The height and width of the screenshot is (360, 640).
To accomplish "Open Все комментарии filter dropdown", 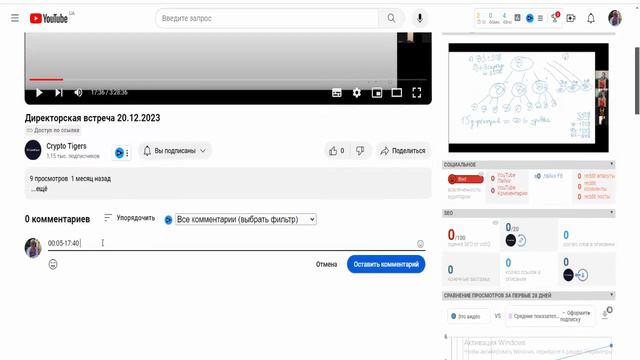I will (246, 219).
